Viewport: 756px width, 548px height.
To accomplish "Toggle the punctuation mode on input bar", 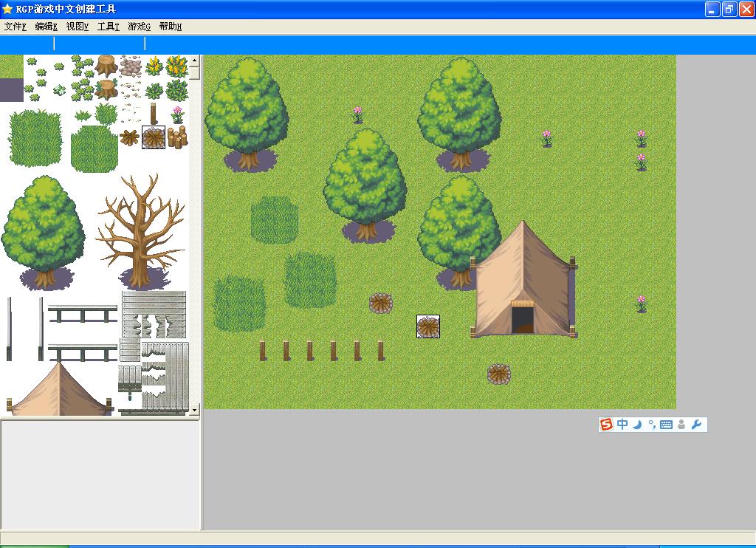I will coord(651,425).
